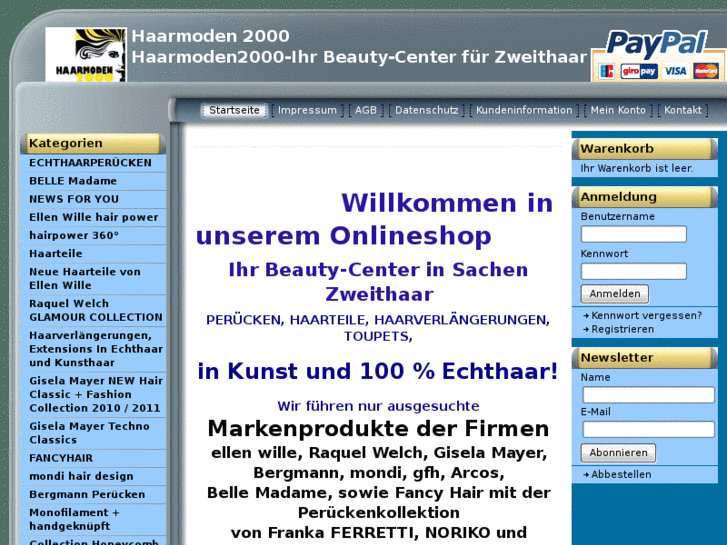Viewport: 727px width, 545px height.
Task: Open the Haarteile category
Action: click(x=93, y=253)
